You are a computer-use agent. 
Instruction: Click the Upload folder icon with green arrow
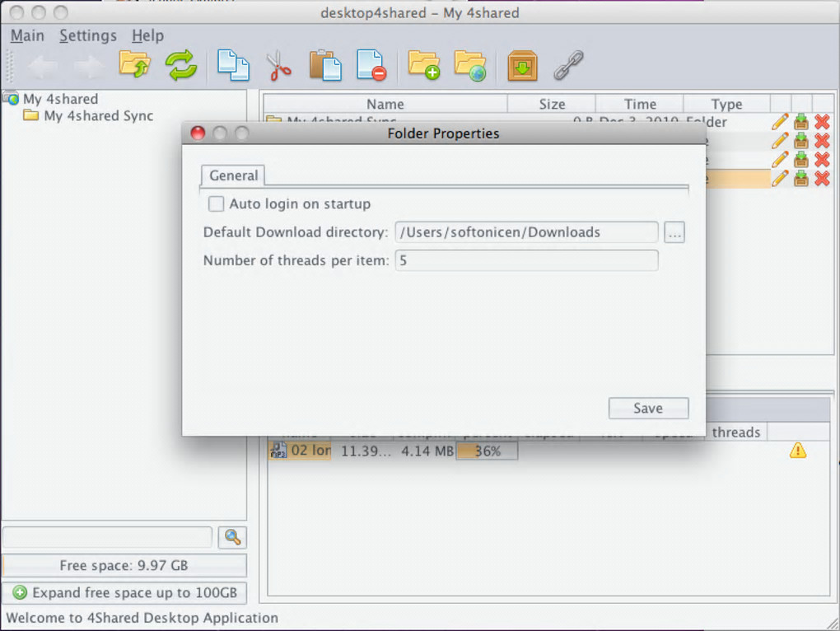[134, 65]
